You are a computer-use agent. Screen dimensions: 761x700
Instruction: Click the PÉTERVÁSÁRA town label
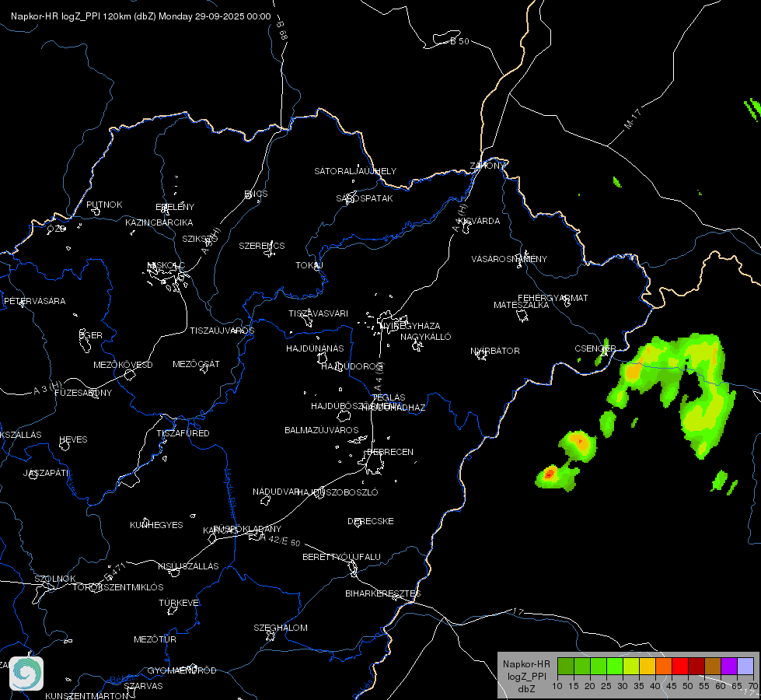(x=34, y=301)
